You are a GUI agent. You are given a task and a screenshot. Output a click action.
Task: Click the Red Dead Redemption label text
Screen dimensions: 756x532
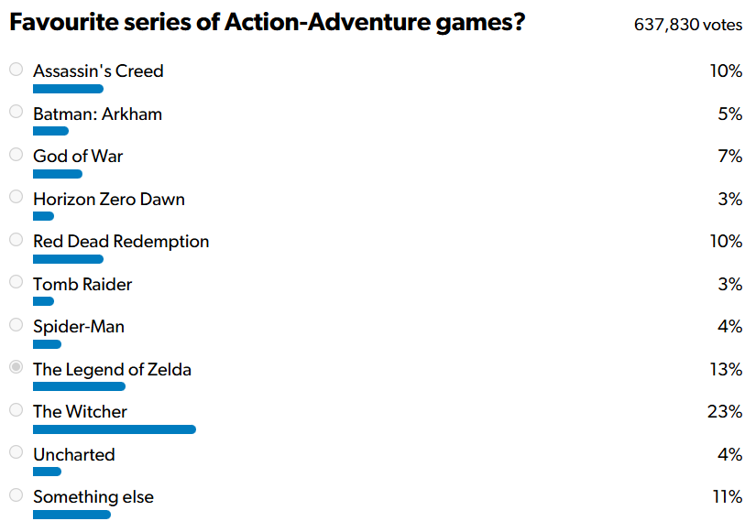pyautogui.click(x=121, y=242)
